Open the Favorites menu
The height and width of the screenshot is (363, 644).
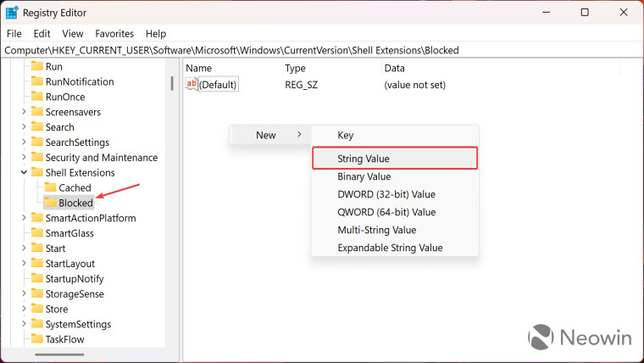click(x=114, y=34)
